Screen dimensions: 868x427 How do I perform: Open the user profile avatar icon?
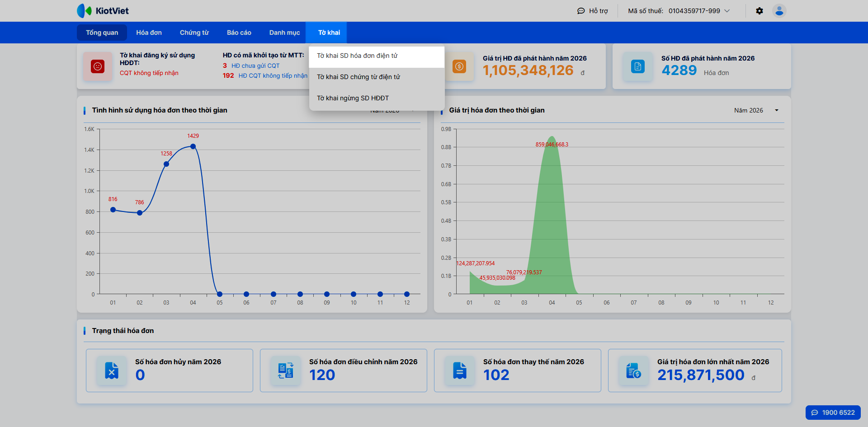779,11
